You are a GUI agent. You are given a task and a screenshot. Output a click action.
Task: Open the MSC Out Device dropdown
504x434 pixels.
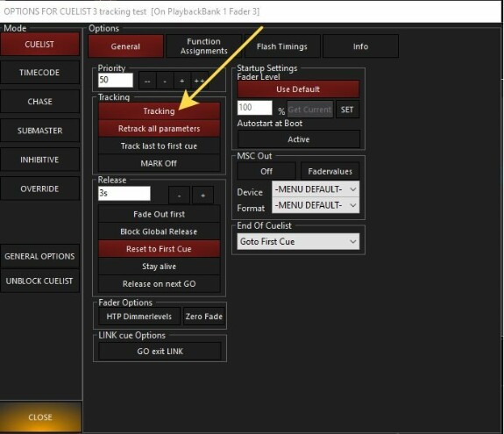coord(316,189)
